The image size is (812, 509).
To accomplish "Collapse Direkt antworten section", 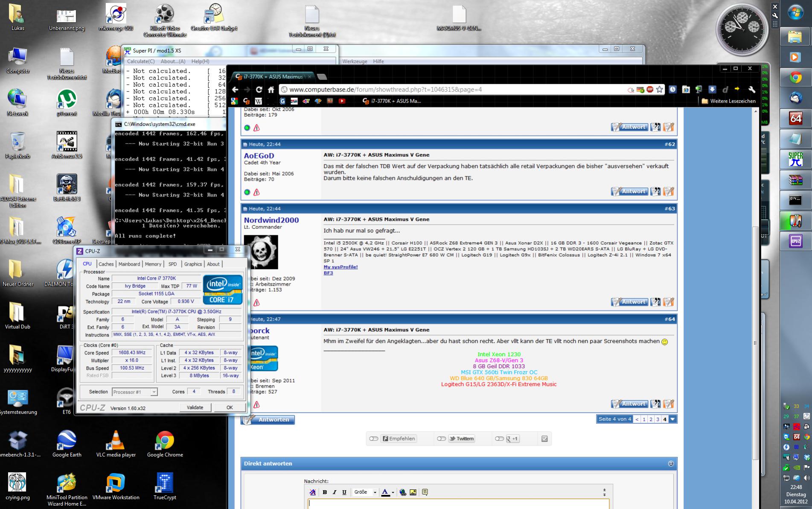I will [671, 464].
